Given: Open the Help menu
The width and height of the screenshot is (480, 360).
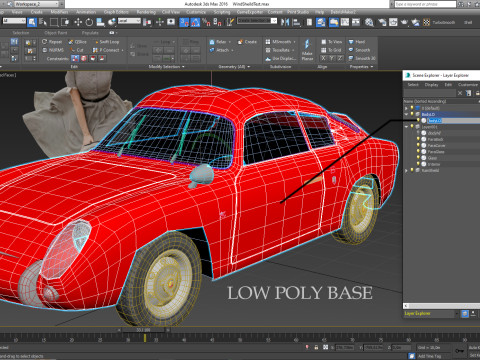Looking at the screenshot, I should tap(320, 12).
